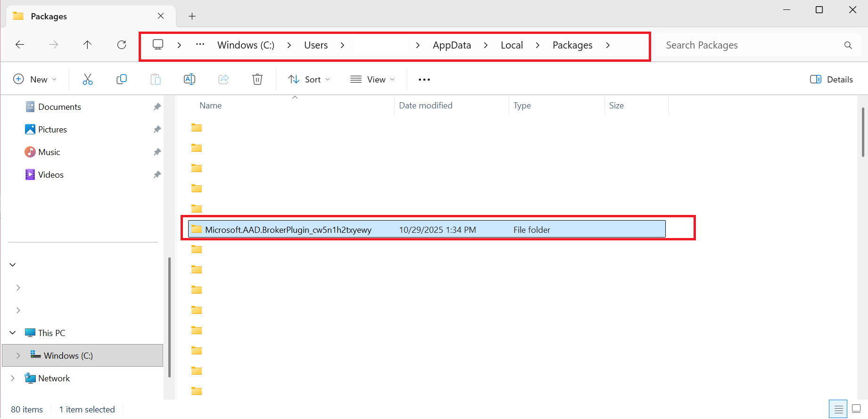Unpin Music using its pin icon
Viewport: 868px width, 419px height.
pyautogui.click(x=157, y=152)
